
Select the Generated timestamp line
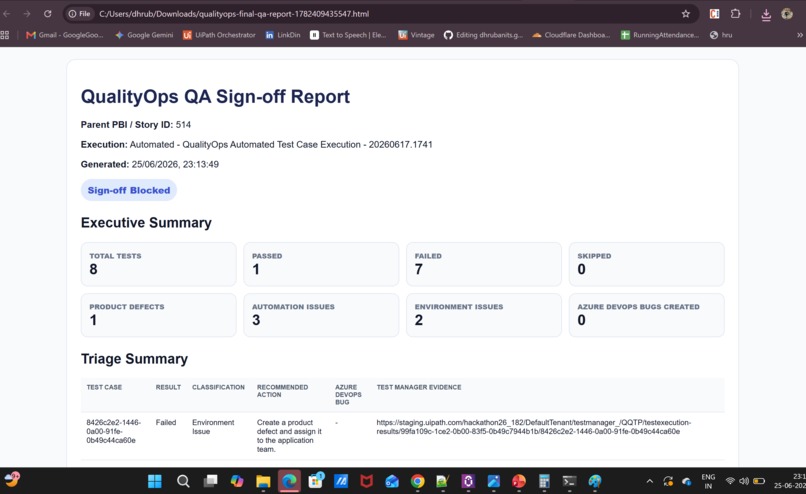pyautogui.click(x=150, y=164)
